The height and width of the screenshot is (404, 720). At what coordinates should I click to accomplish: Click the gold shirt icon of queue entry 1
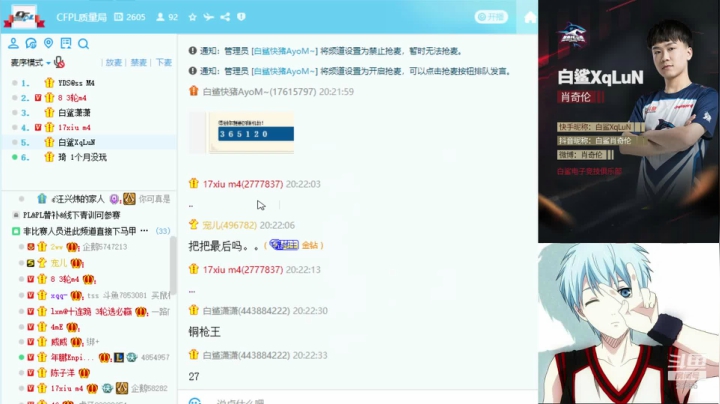click(x=49, y=83)
